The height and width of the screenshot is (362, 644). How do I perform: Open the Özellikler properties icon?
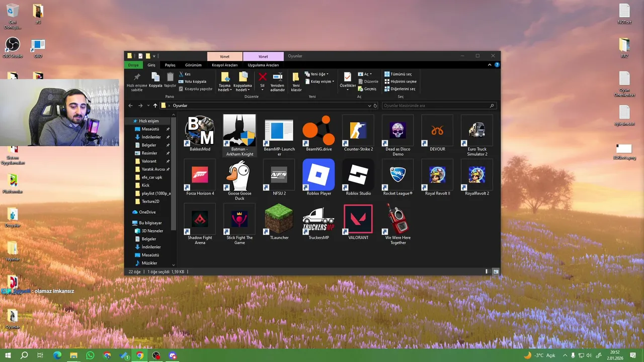click(348, 80)
